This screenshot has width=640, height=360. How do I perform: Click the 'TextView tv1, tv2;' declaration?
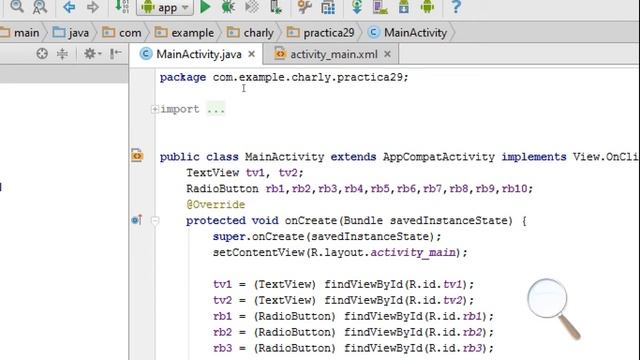(245, 173)
